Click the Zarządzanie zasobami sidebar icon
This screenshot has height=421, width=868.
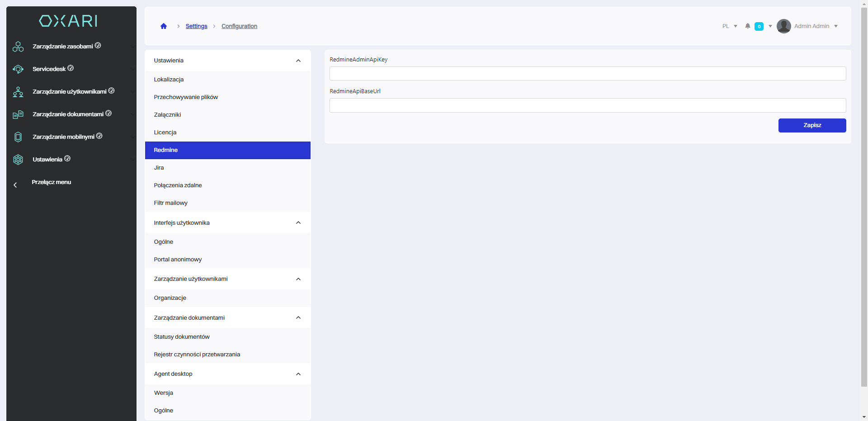point(18,47)
